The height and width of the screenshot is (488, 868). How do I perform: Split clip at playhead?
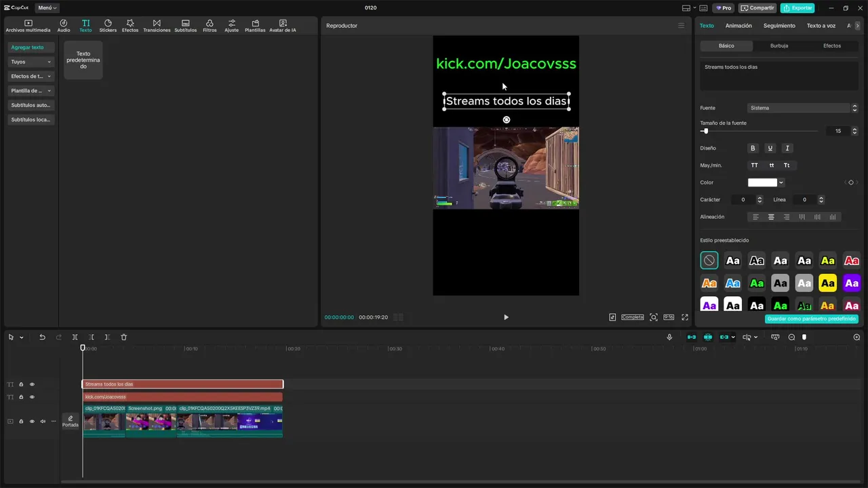[x=75, y=337]
